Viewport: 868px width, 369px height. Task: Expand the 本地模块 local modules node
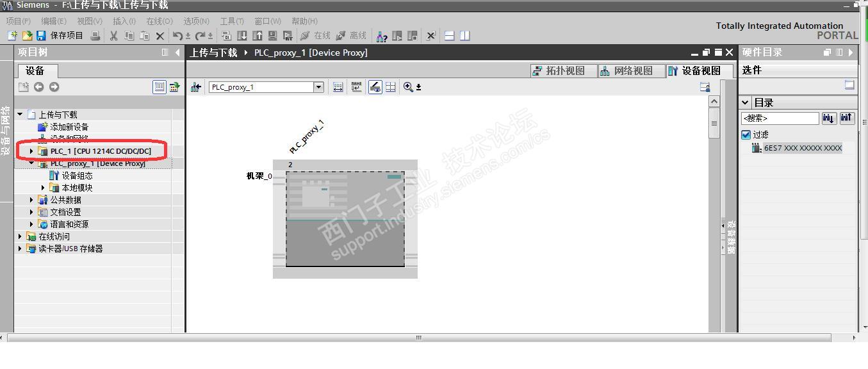43,188
